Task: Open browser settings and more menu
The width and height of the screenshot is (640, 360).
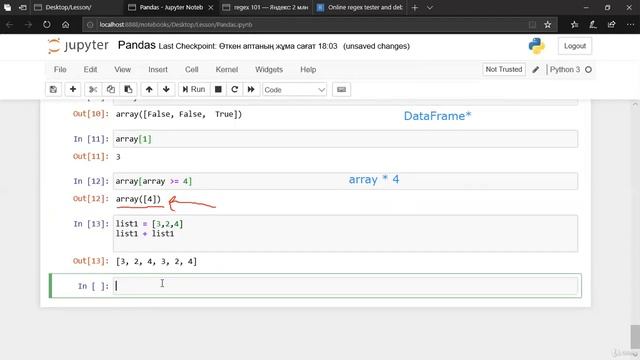Action: [630, 24]
